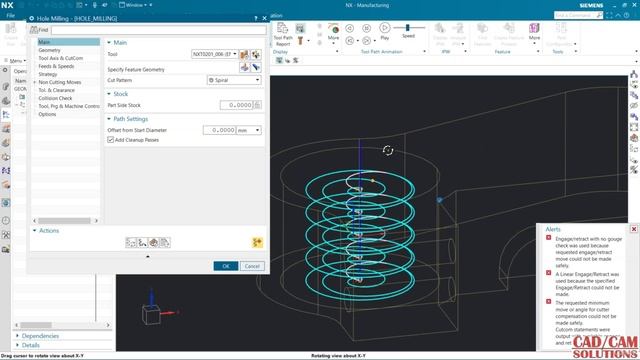Click the List tool path action icon
This screenshot has width=640, height=360.
point(165,243)
